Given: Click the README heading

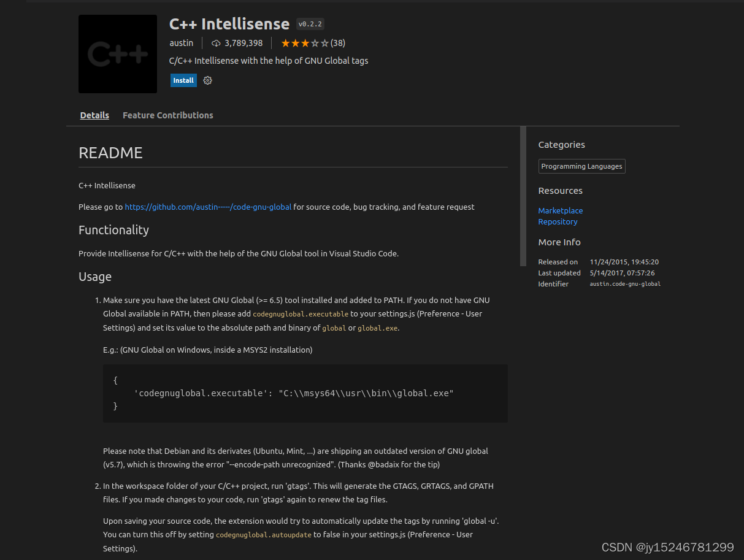Looking at the screenshot, I should (110, 153).
